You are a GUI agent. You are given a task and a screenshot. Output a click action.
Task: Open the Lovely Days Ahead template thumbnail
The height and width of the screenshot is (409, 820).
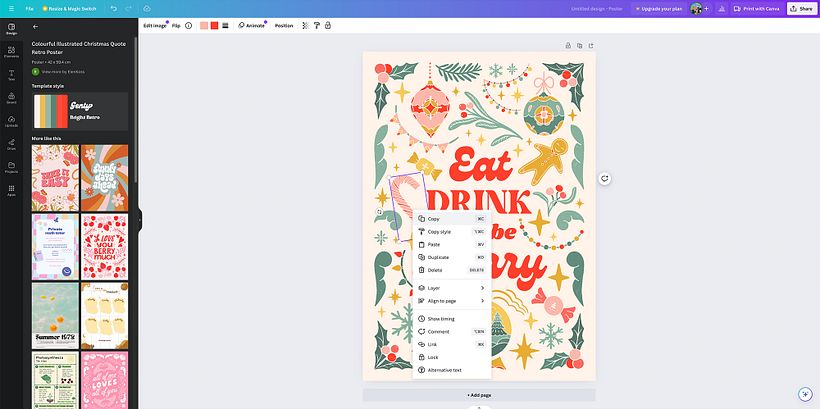tap(105, 178)
